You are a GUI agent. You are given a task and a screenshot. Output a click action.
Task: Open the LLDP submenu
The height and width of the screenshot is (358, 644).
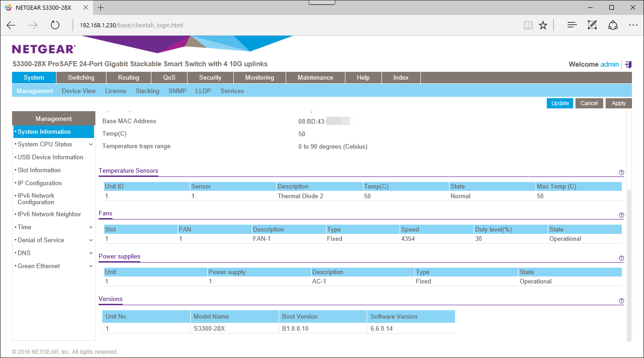point(203,91)
